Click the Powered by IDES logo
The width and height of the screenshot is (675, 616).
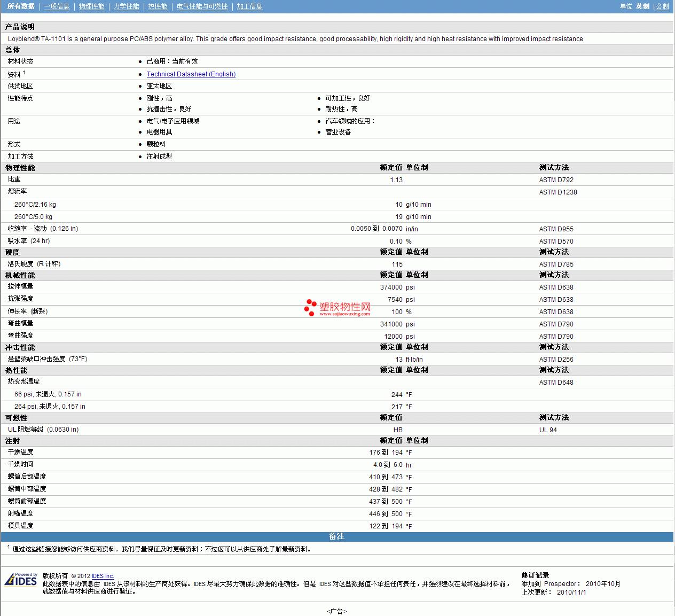[21, 580]
